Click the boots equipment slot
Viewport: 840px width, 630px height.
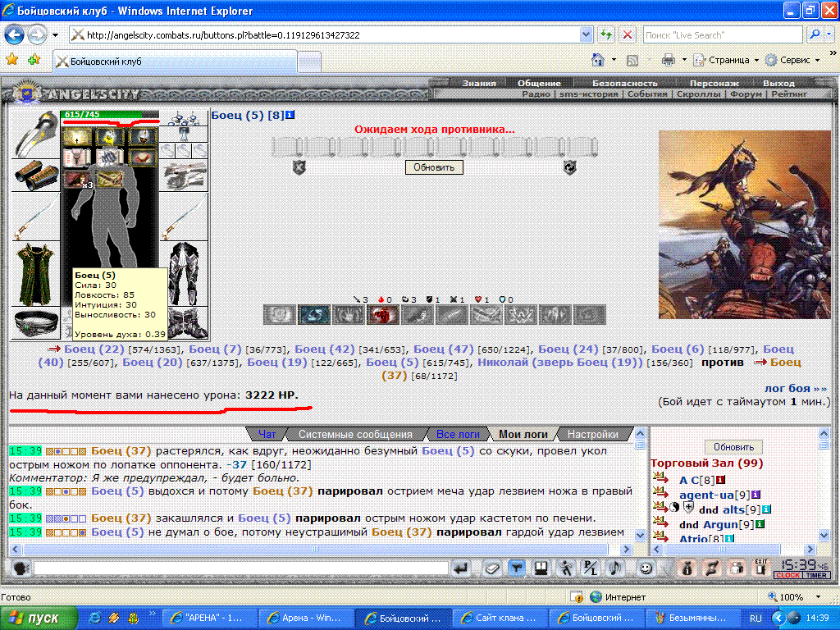[x=188, y=323]
